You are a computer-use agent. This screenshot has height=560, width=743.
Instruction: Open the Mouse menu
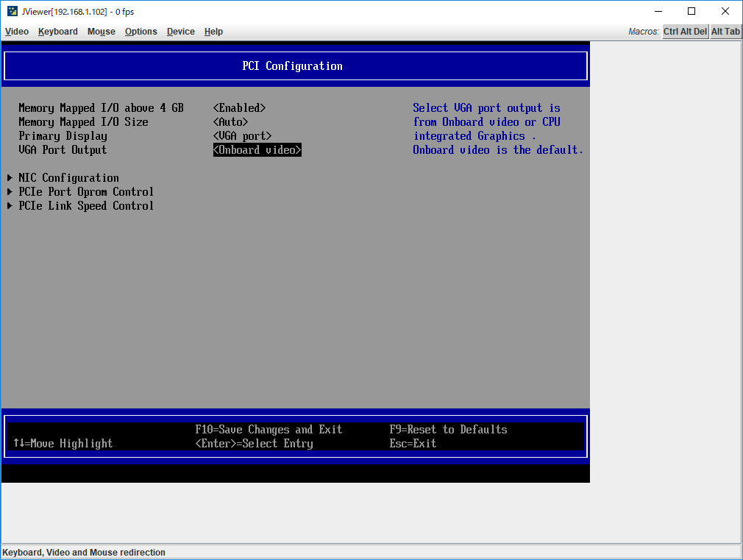pyautogui.click(x=101, y=32)
